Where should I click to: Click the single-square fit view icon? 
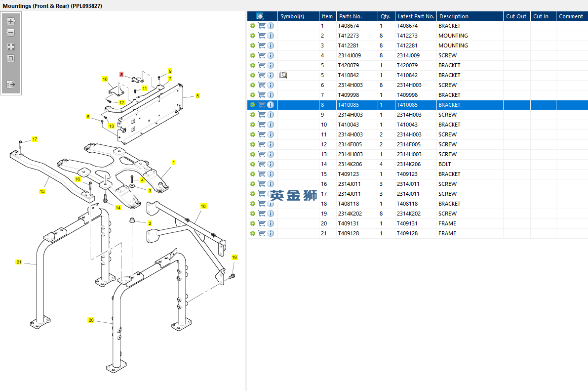click(11, 58)
